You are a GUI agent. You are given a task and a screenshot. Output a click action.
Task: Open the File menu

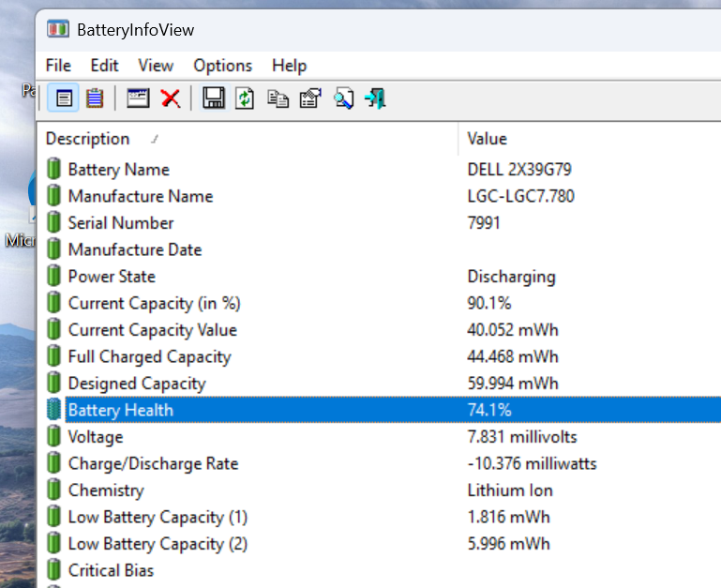point(58,66)
